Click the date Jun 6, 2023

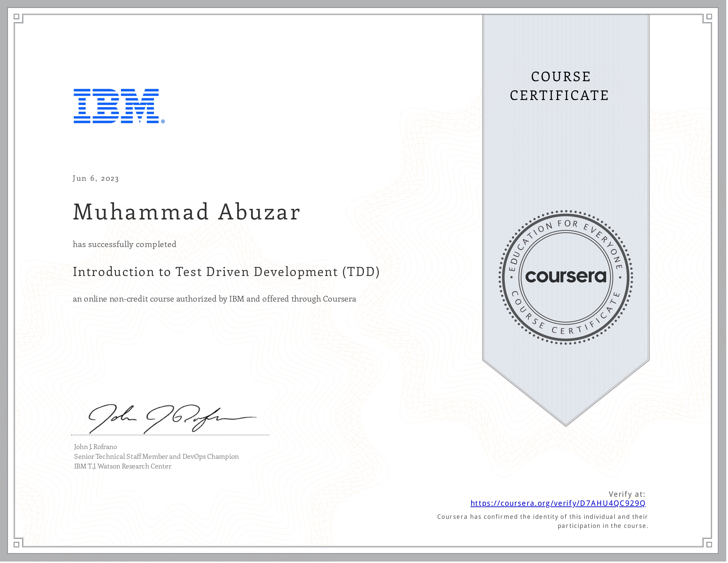click(x=96, y=178)
